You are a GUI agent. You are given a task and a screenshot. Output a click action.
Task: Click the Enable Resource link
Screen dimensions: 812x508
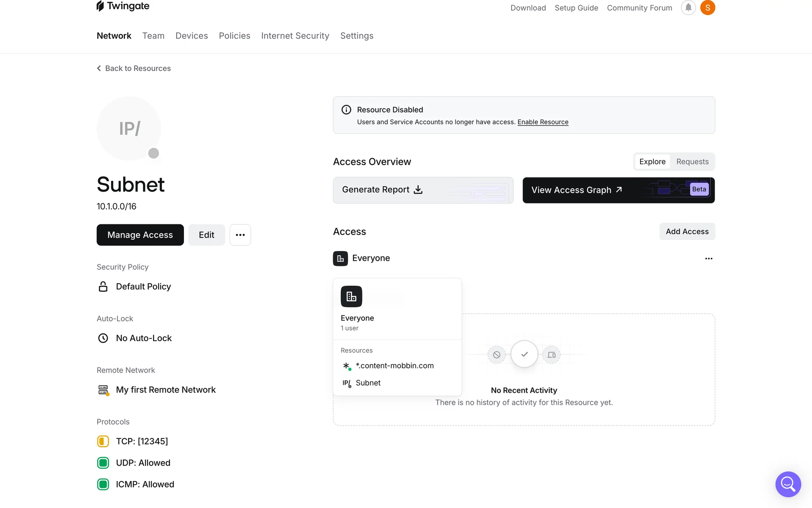click(x=543, y=122)
